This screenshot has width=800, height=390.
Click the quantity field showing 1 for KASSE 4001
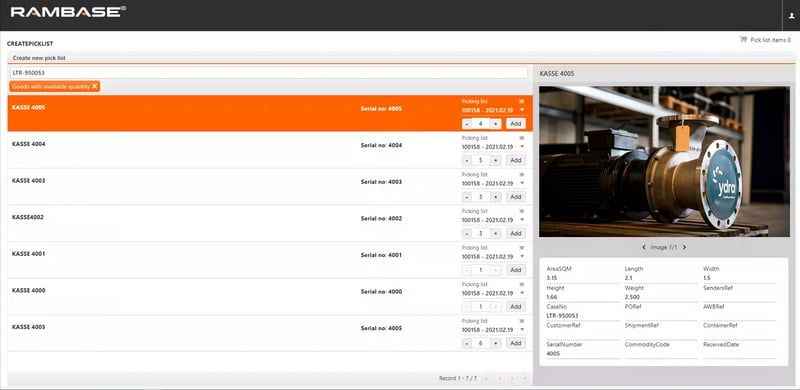click(x=481, y=270)
